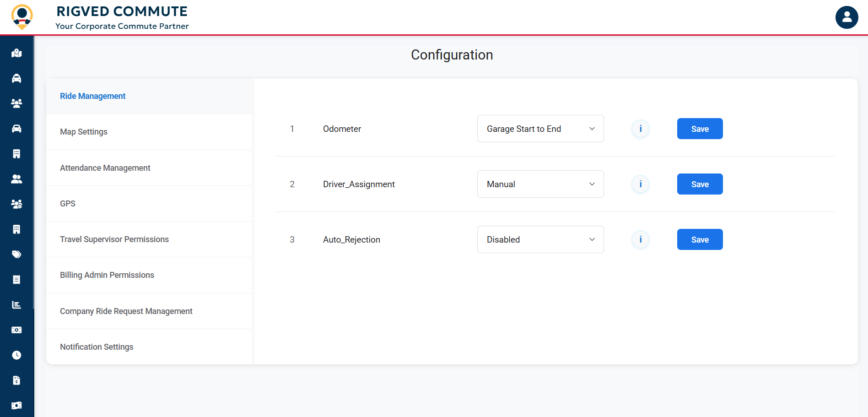Select the bar chart reports icon
This screenshot has height=417, width=868.
pyautogui.click(x=16, y=305)
